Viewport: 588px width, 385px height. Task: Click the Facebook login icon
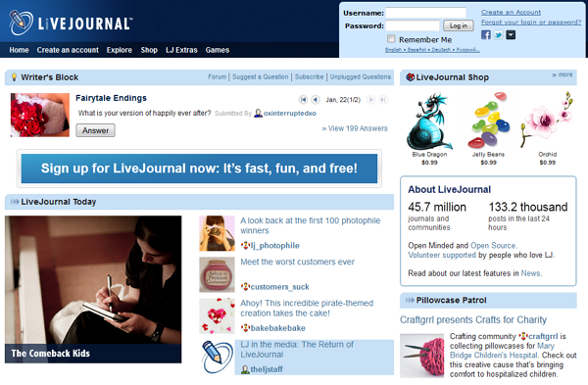click(486, 35)
